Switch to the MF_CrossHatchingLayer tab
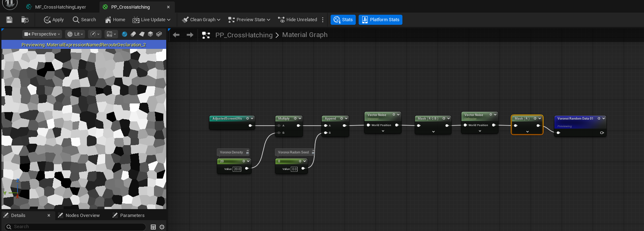Screen dimensions: 644x231 point(60,7)
